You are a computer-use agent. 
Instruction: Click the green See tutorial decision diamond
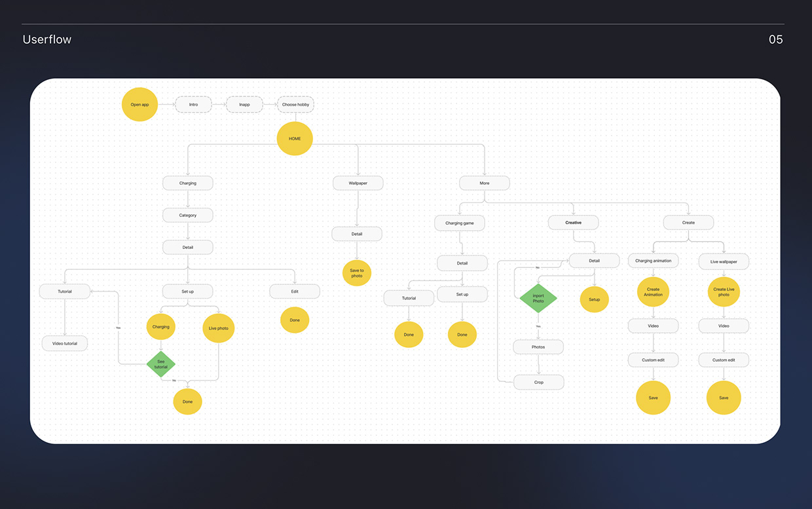[161, 365]
